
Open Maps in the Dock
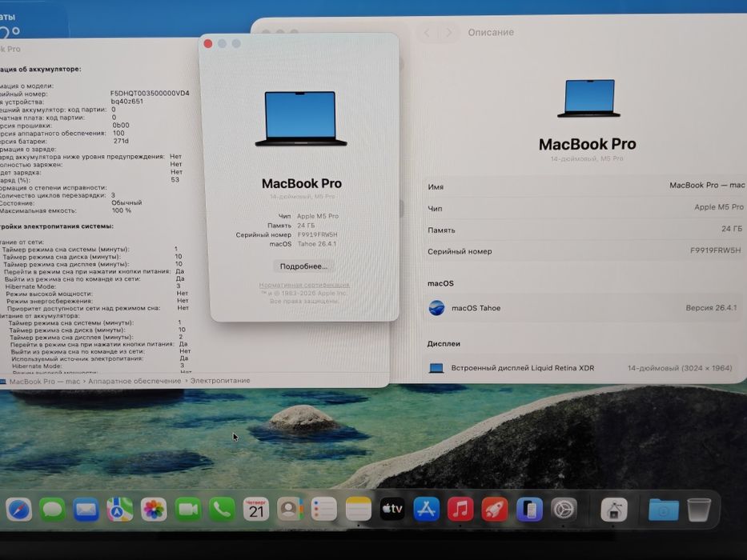pyautogui.click(x=120, y=510)
